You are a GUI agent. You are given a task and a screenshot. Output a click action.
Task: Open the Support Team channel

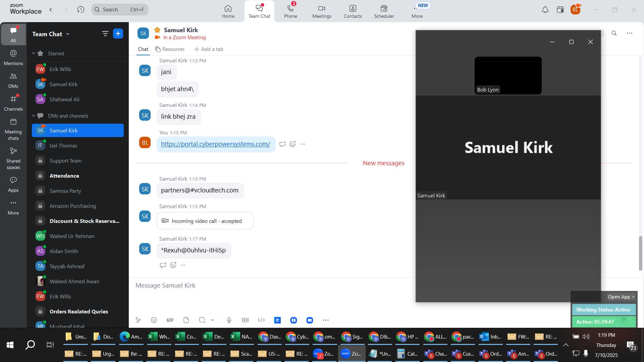78,161
